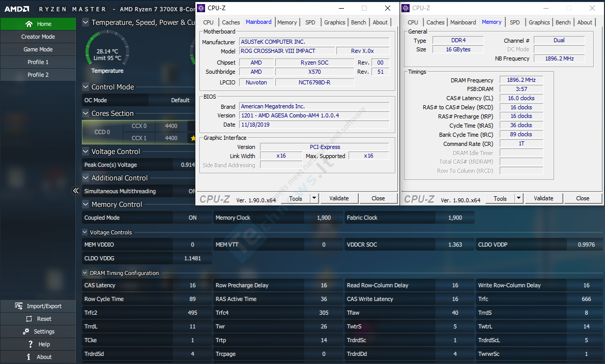Collapse the DRAM Timing Configuration subsection
The image size is (605, 364).
(x=85, y=273)
